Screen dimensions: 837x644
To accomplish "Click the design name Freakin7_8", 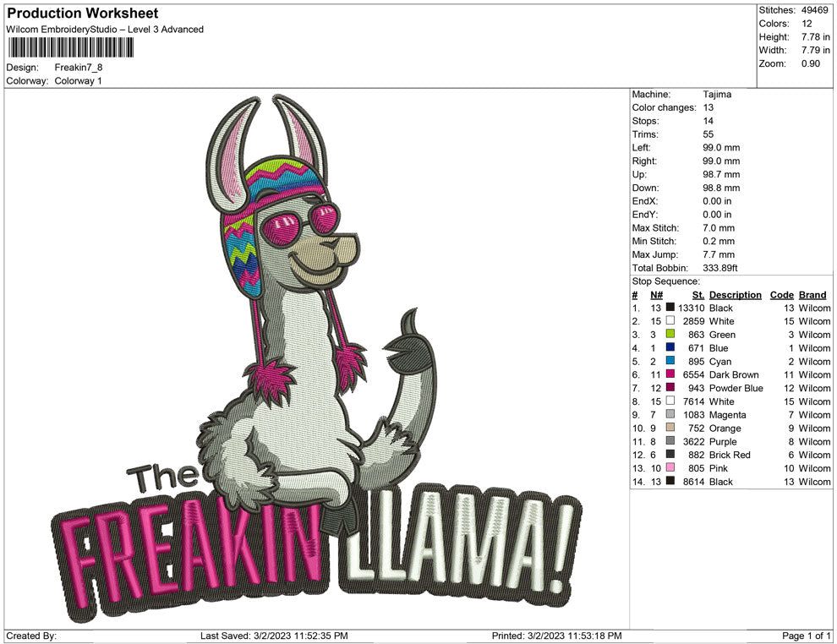I will pos(79,68).
